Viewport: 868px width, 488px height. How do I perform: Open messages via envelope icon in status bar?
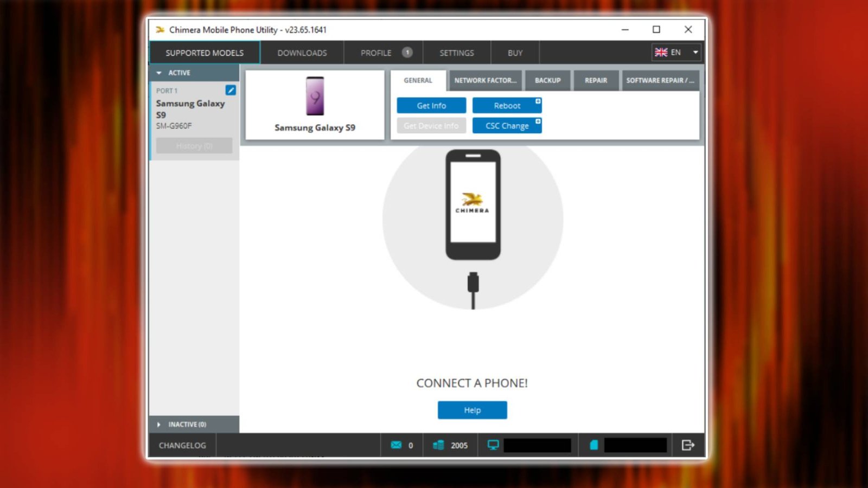[x=397, y=445]
